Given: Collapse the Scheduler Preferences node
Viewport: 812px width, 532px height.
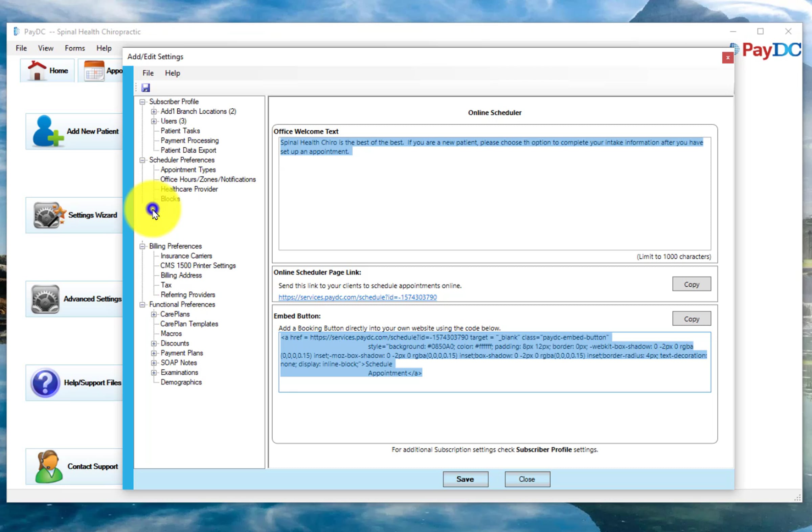Looking at the screenshot, I should pyautogui.click(x=142, y=160).
